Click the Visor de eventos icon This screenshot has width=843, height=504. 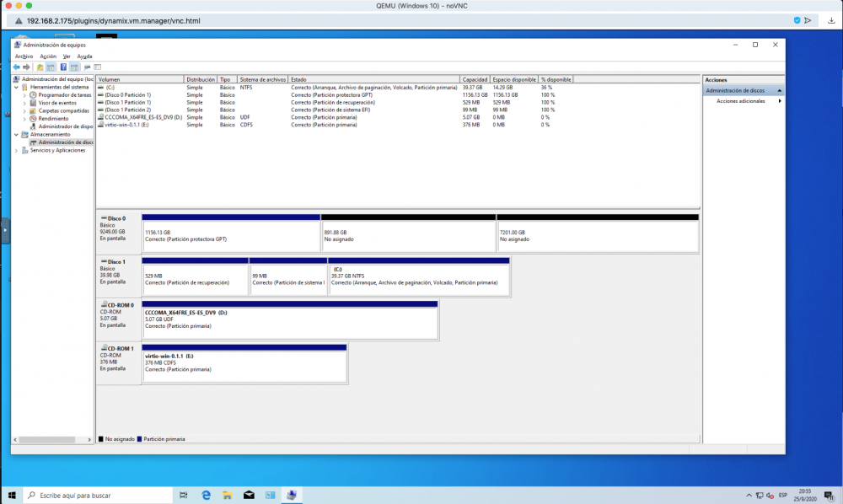point(33,103)
